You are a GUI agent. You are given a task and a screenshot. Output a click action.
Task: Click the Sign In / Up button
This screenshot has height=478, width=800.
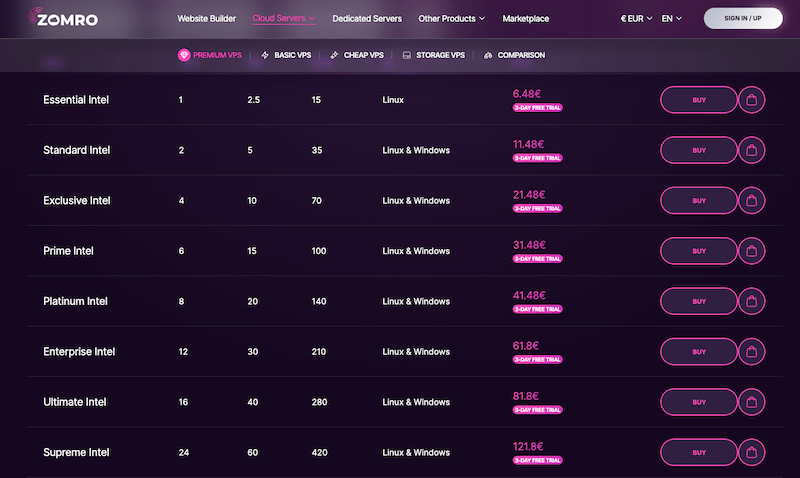[x=743, y=18]
